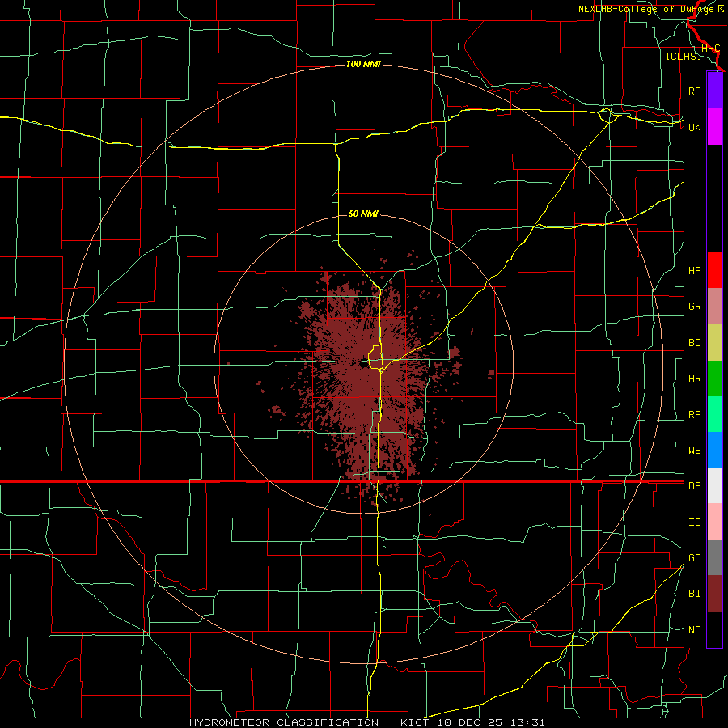Click the ND black legend swatch
The width and height of the screenshot is (728, 728).
click(x=714, y=629)
